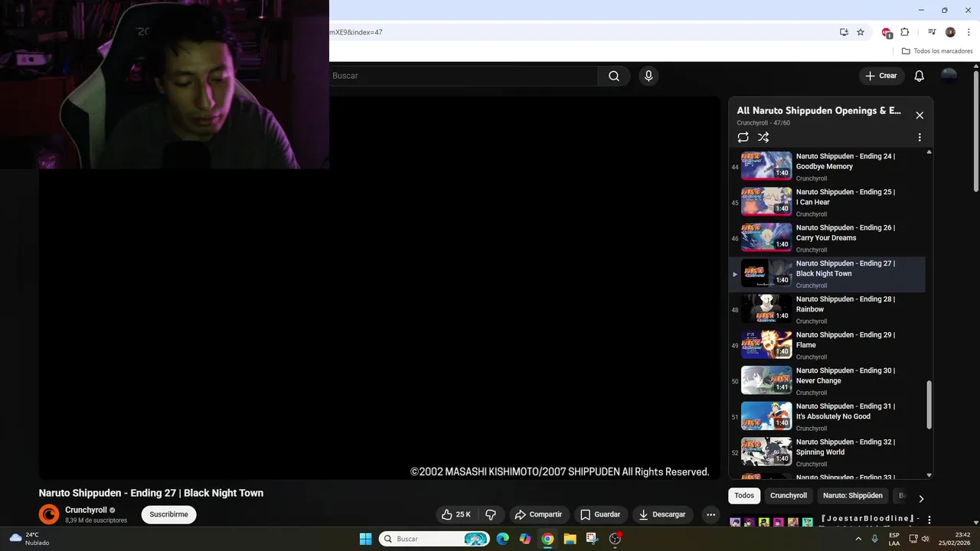Save video with Guardar button
980x551 pixels.
pos(600,514)
